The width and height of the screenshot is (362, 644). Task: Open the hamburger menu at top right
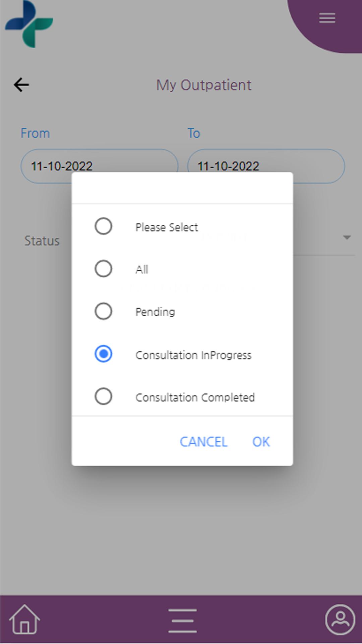327,18
